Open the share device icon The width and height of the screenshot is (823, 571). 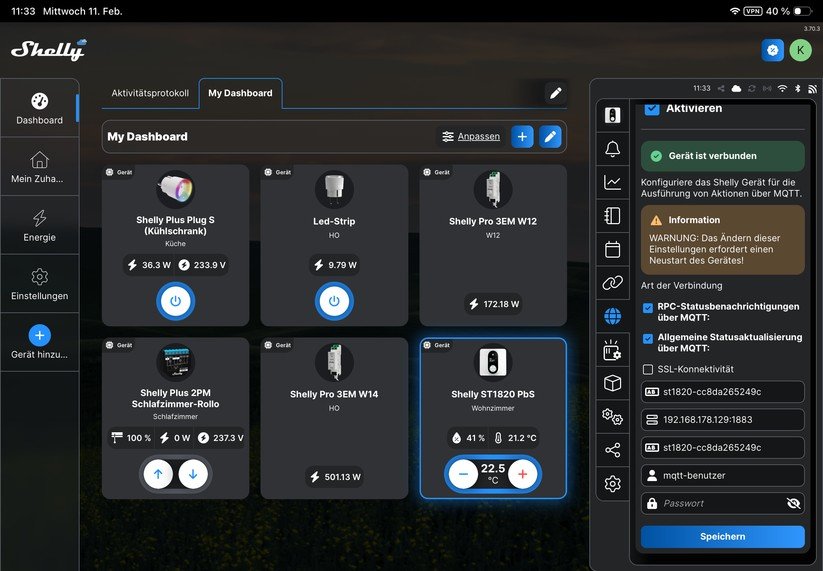point(612,450)
